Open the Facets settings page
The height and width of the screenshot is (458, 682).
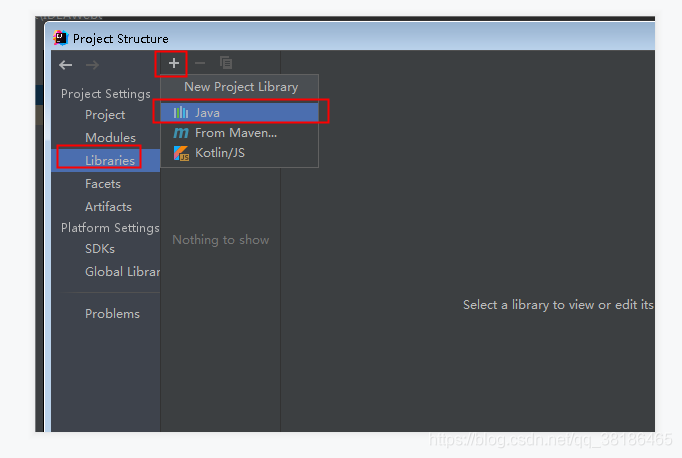pos(103,184)
